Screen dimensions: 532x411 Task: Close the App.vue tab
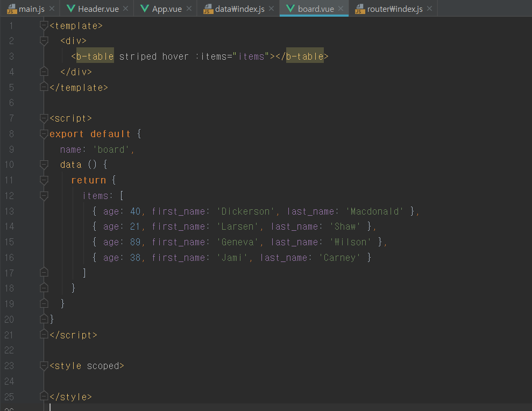coord(189,9)
